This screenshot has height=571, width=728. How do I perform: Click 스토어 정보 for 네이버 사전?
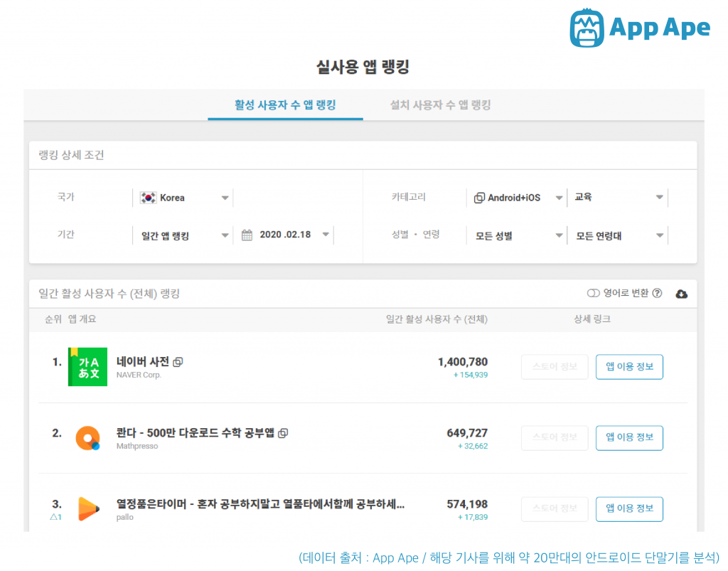tap(555, 367)
